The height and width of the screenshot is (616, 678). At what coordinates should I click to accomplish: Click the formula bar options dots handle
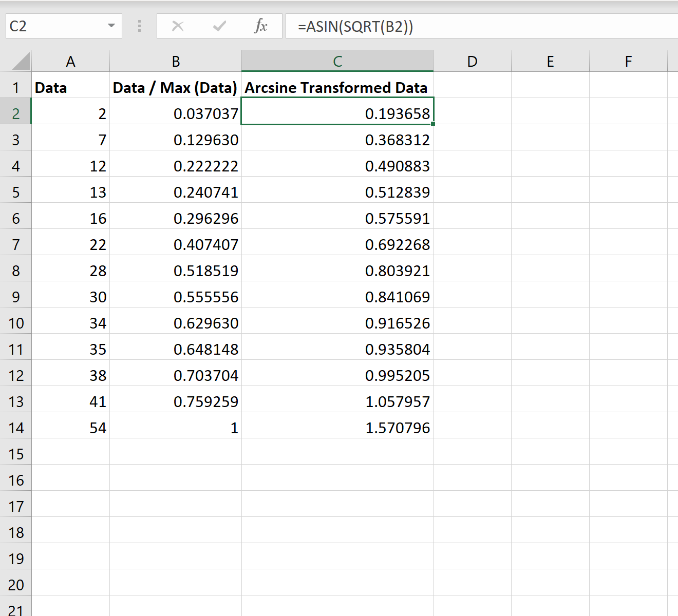(139, 26)
